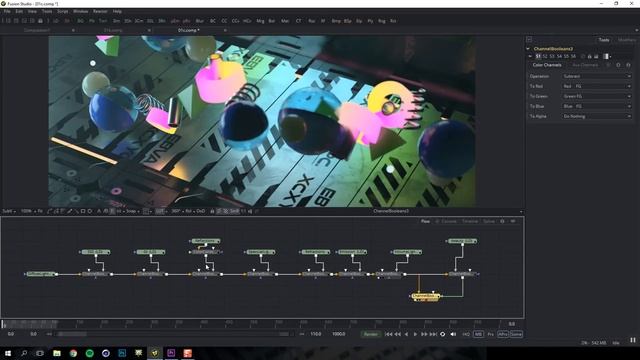
Task: Click the lock icon in main toolbar
Action: click(x=40, y=21)
